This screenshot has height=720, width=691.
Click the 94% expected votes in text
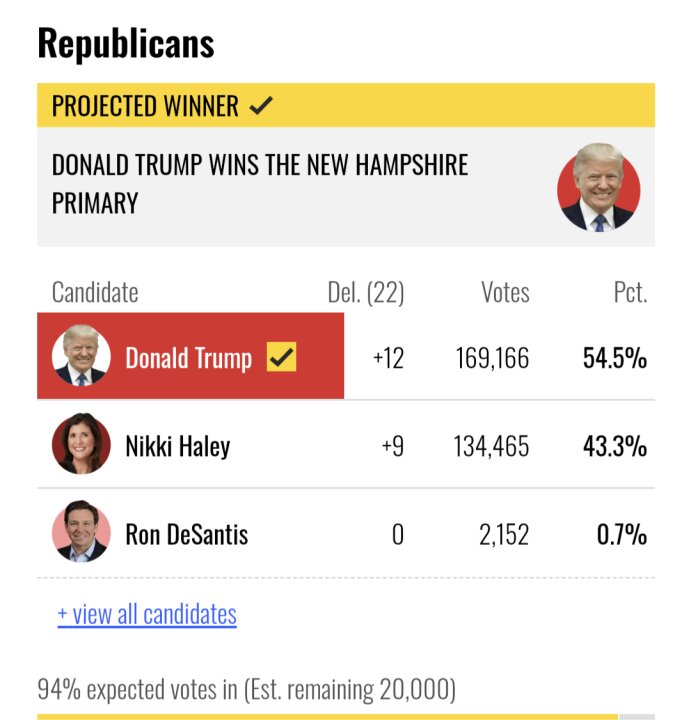(246, 690)
